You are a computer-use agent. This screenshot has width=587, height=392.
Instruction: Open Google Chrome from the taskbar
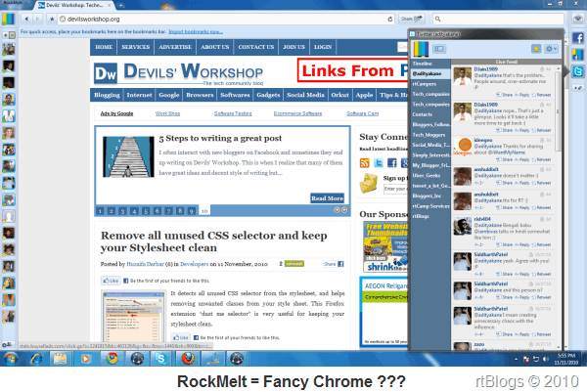tap(112, 359)
